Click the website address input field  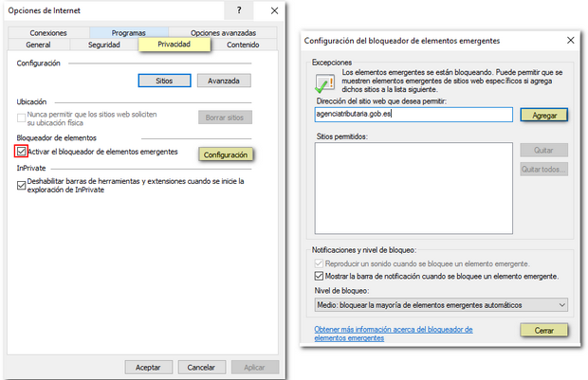click(x=413, y=115)
